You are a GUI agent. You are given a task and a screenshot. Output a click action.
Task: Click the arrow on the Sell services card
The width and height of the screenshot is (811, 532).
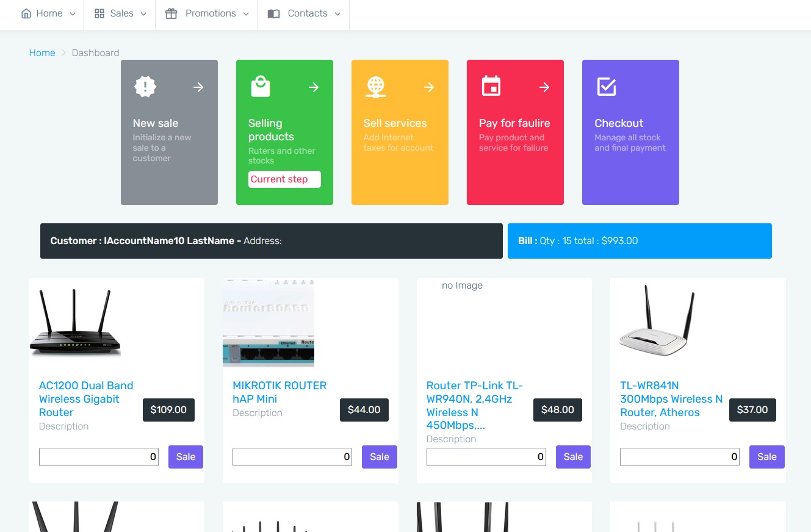[x=429, y=87]
